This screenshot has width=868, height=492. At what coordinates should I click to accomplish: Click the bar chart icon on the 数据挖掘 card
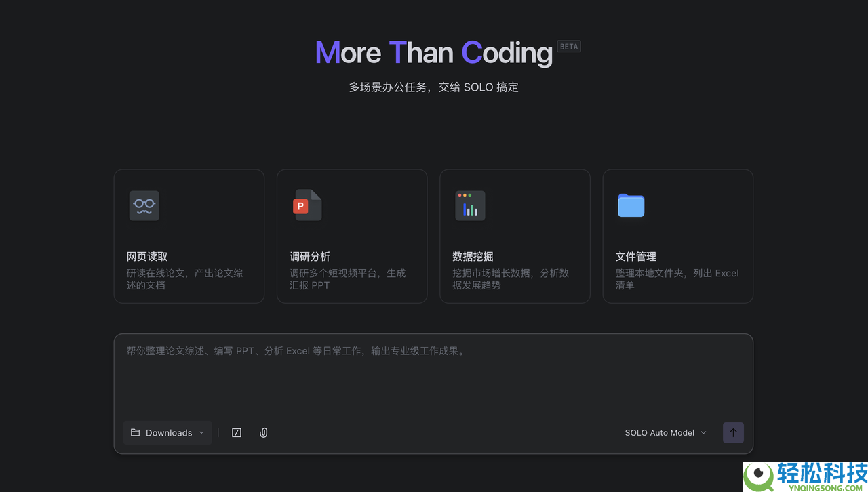point(470,205)
